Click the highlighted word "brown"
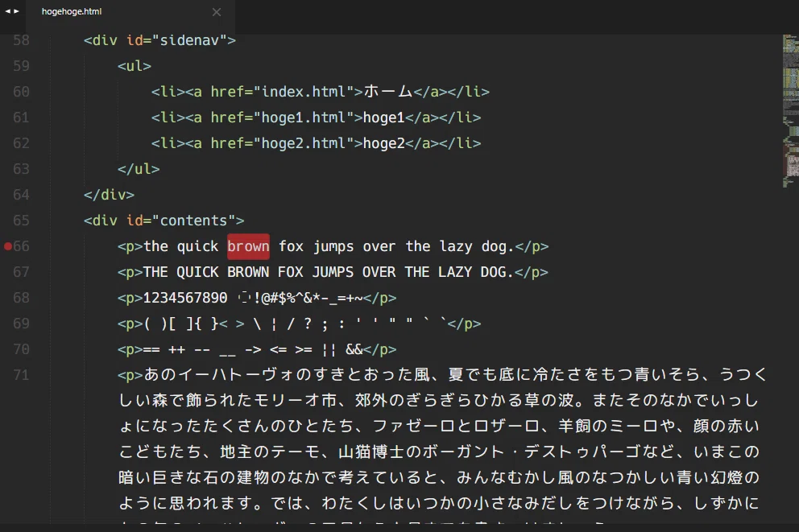Screen dimensions: 799x532 coord(248,246)
